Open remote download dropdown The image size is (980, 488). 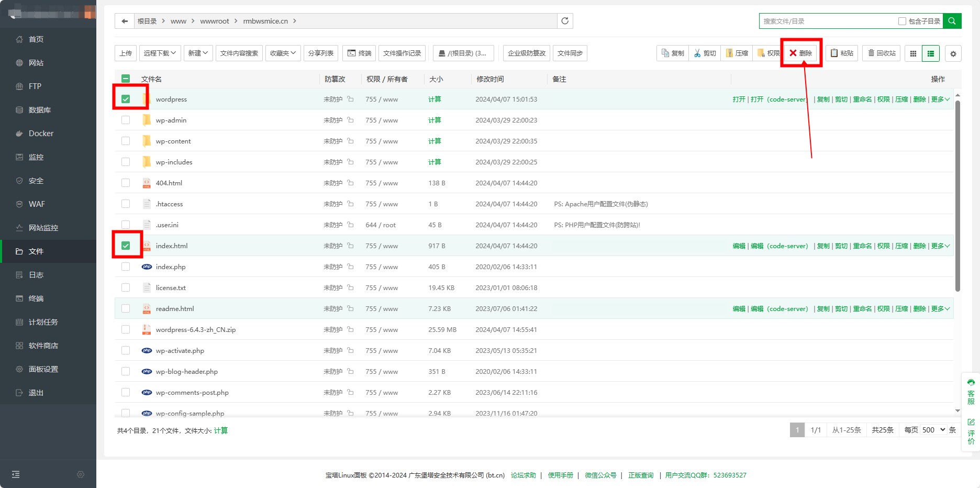pos(160,53)
